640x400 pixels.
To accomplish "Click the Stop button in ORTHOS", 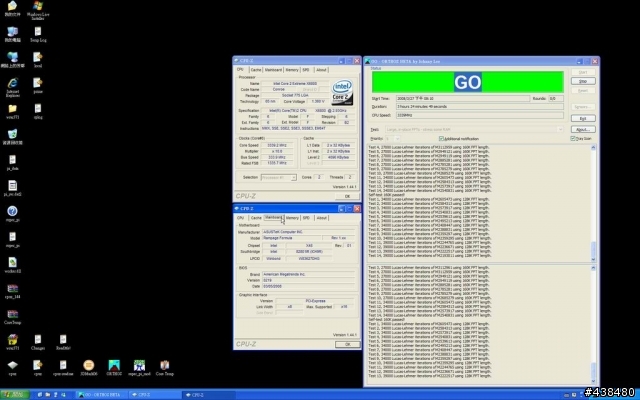I will pos(583,81).
